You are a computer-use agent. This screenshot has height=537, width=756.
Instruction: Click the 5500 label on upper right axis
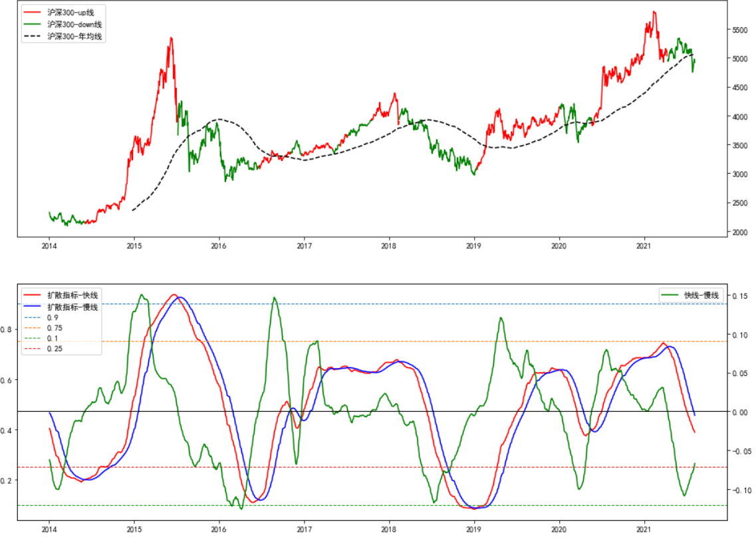(x=743, y=30)
